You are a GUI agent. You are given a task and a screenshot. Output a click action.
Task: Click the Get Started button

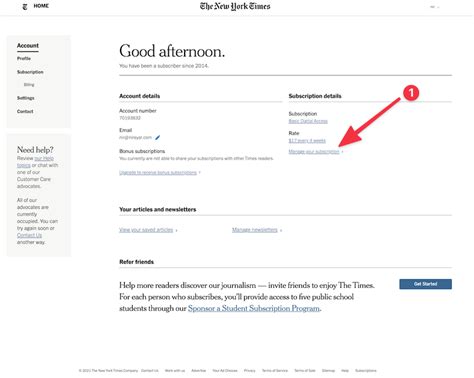426,284
